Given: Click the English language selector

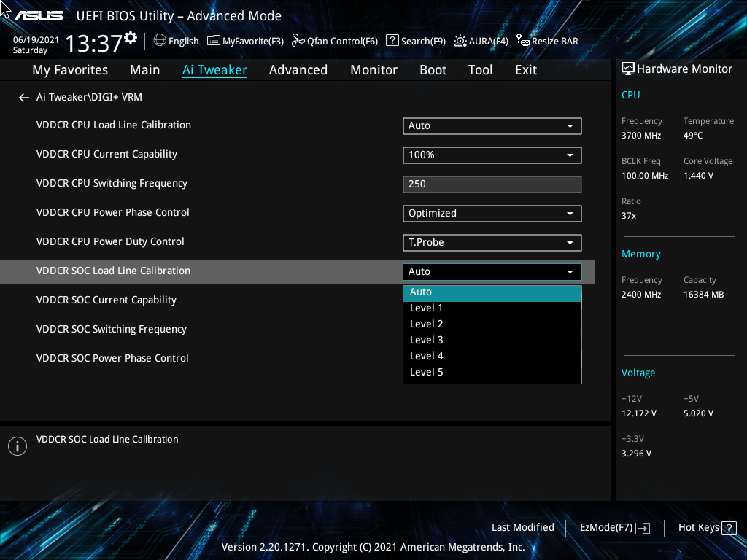Looking at the screenshot, I should tap(176, 41).
